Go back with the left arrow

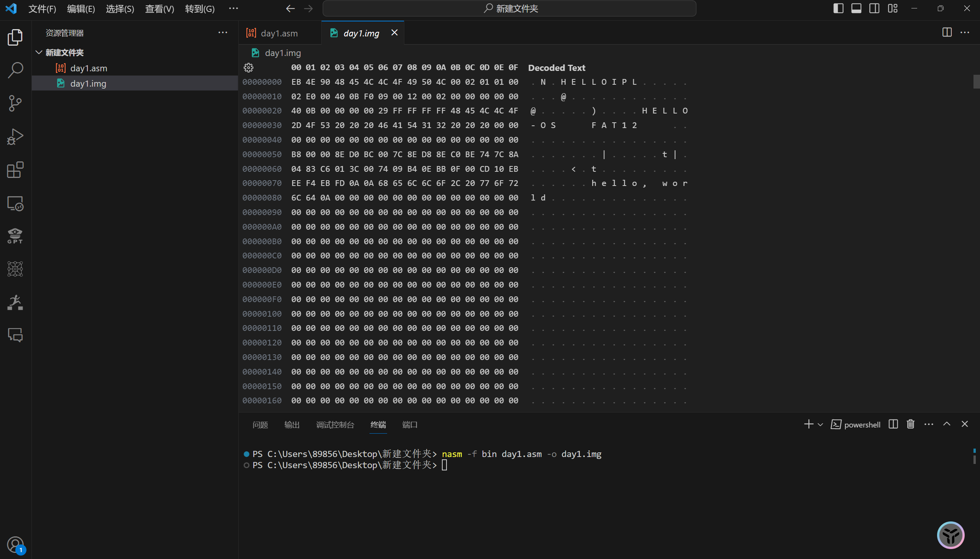pos(291,8)
